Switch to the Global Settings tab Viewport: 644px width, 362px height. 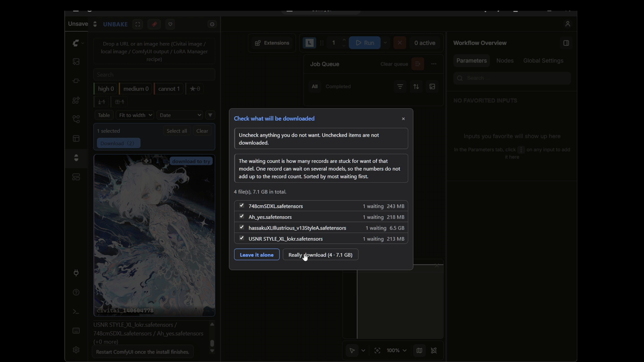click(x=543, y=61)
